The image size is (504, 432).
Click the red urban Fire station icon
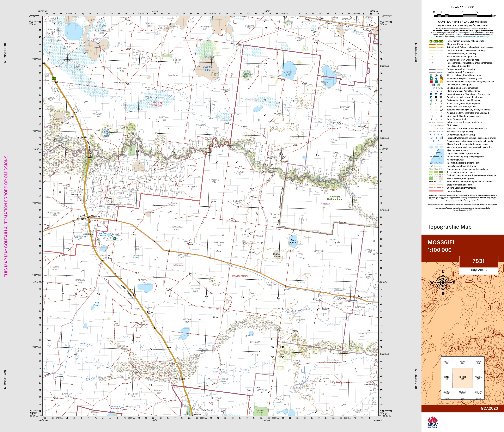pos(431,82)
